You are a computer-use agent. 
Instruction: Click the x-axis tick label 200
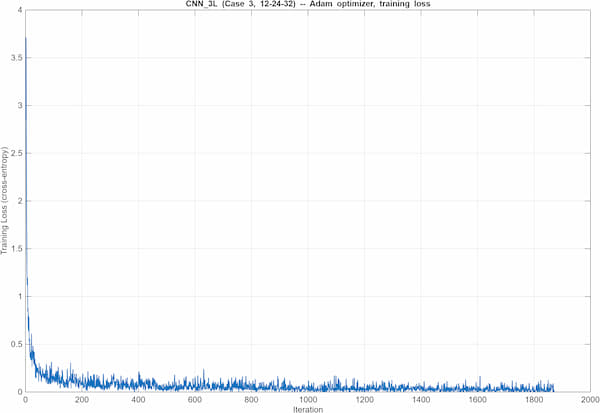tap(82, 400)
